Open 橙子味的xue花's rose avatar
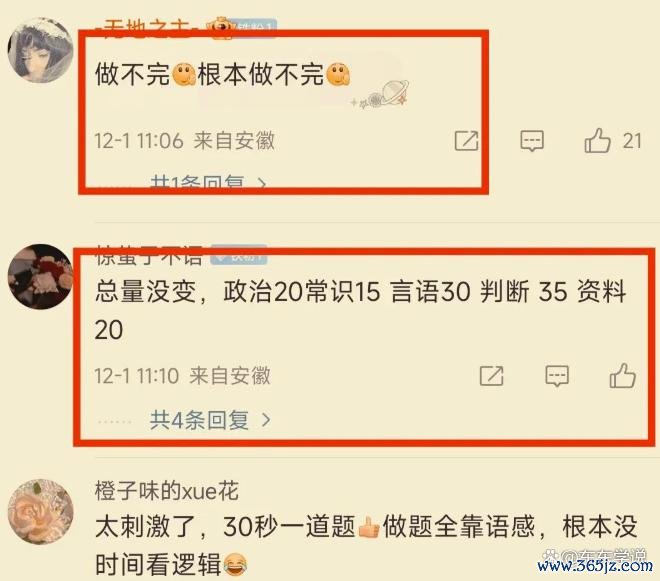This screenshot has width=660, height=581. pos(40,512)
